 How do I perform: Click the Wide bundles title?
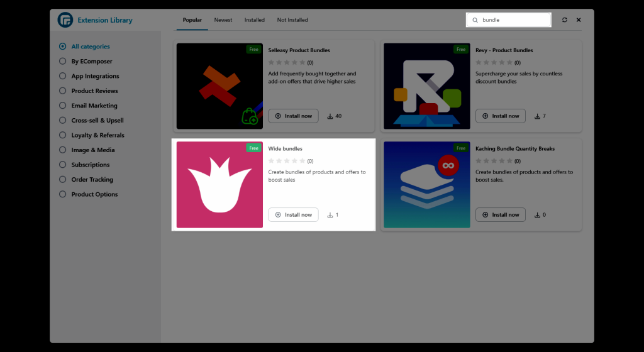(285, 148)
